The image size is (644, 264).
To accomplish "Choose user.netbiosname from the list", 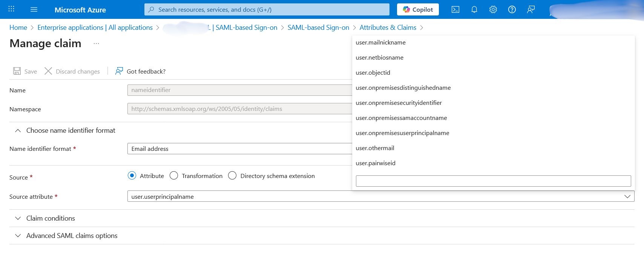I will (x=493, y=58).
